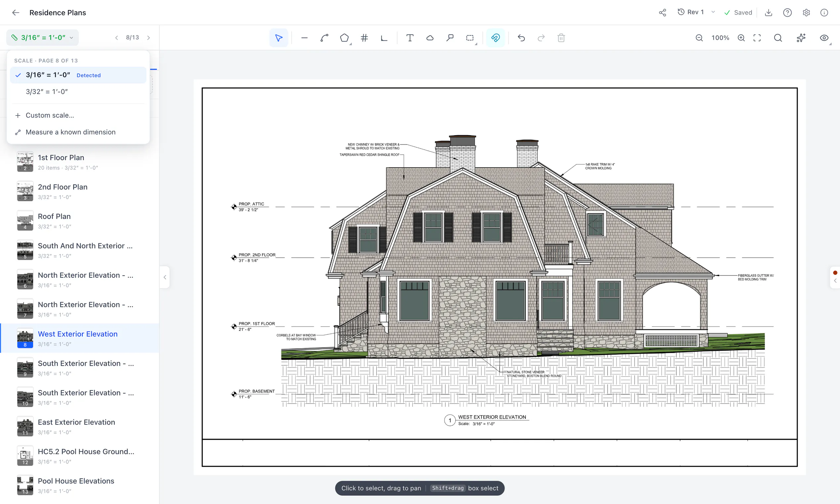Select the detected 3/16" = 1'-0" scale
Image resolution: width=840 pixels, height=504 pixels.
tap(78, 75)
